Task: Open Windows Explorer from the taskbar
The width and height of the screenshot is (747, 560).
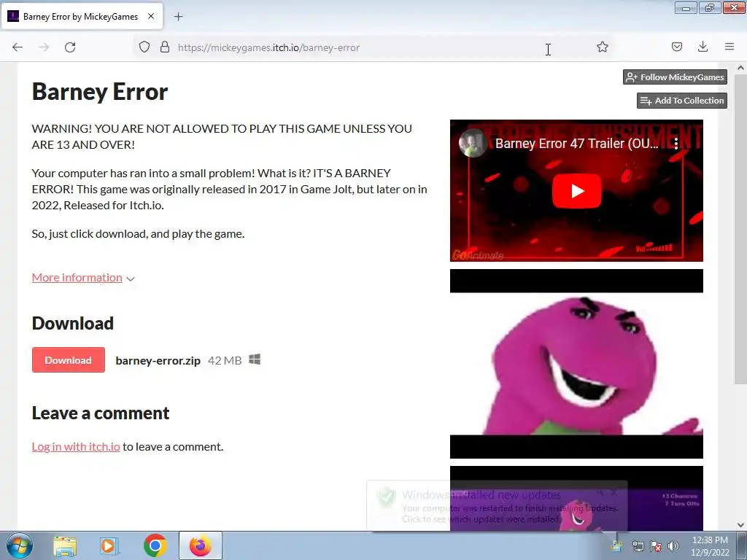Action: click(x=65, y=546)
